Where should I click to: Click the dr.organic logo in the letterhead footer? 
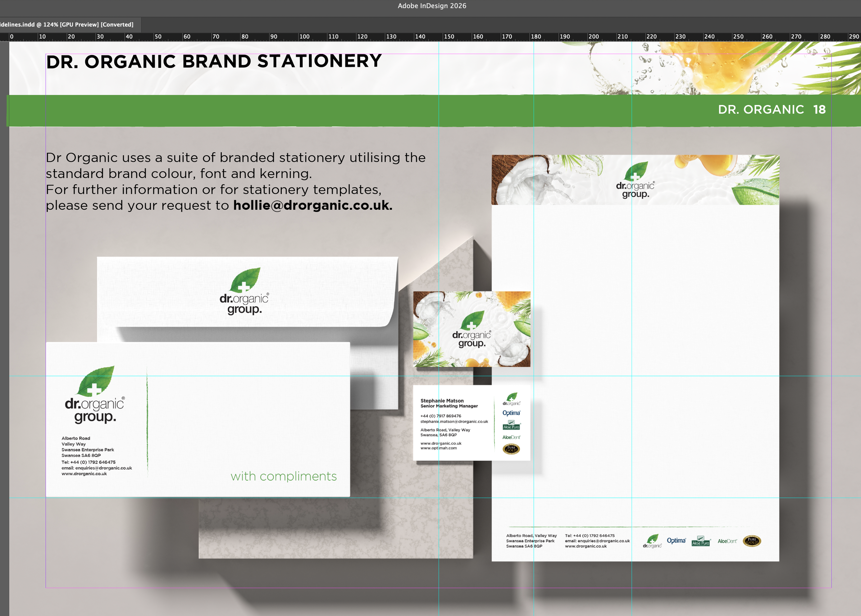(x=652, y=541)
